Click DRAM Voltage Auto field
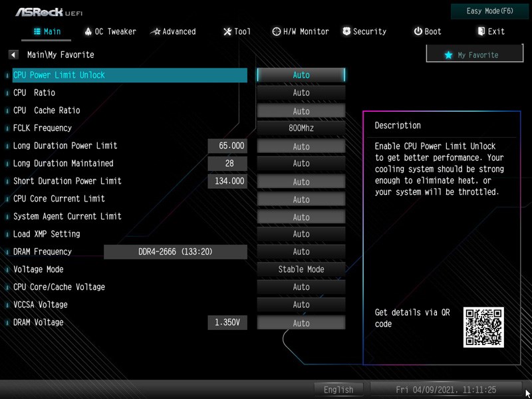This screenshot has width=532, height=399. (301, 323)
